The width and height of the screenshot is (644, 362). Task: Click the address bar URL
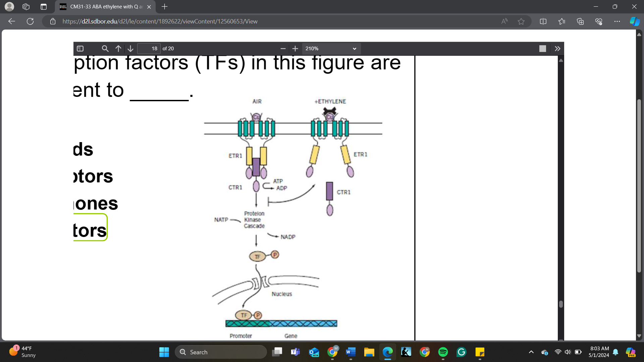(x=160, y=21)
